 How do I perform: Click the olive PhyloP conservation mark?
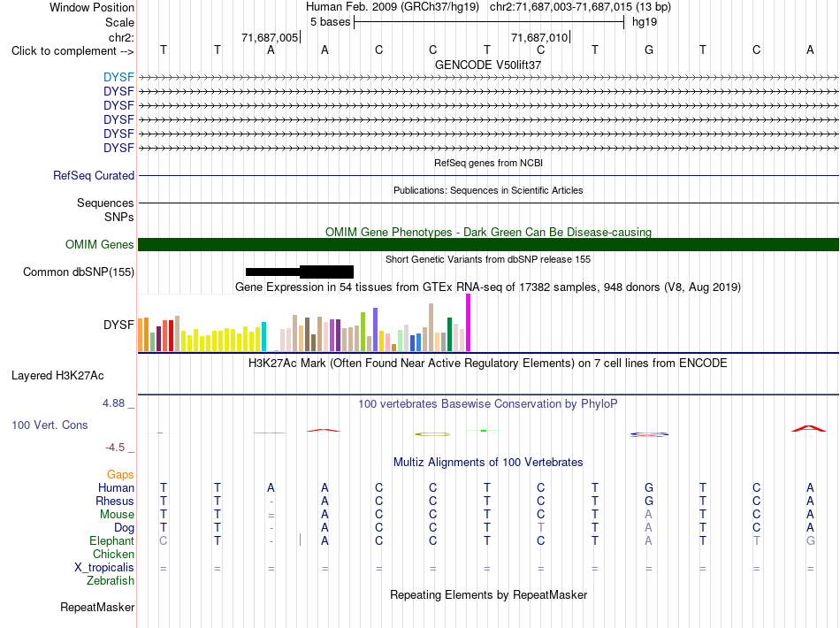(x=432, y=434)
